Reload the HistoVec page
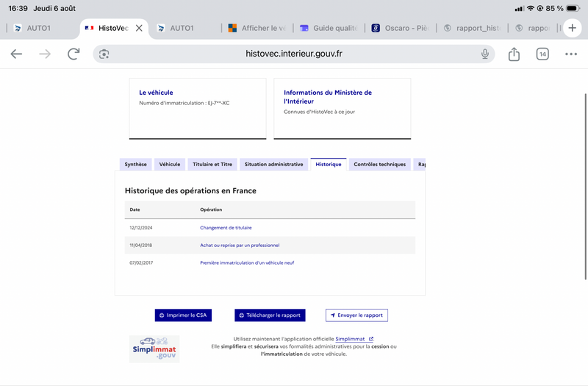Viewport: 588px width, 386px height. 73,54
